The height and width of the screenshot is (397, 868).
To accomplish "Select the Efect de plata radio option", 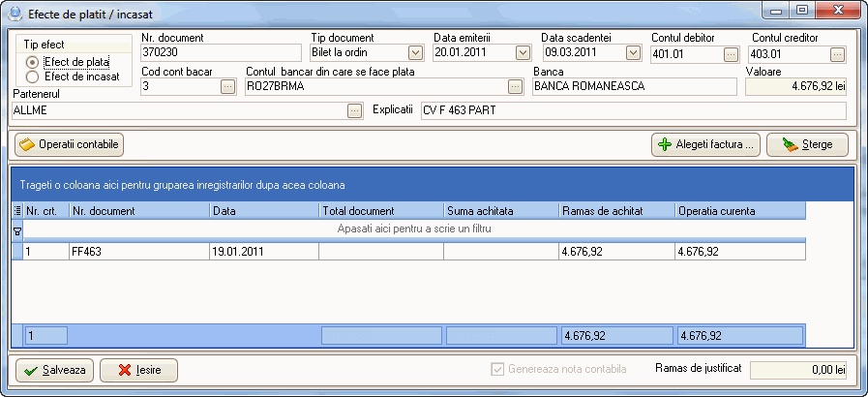I will [x=33, y=62].
